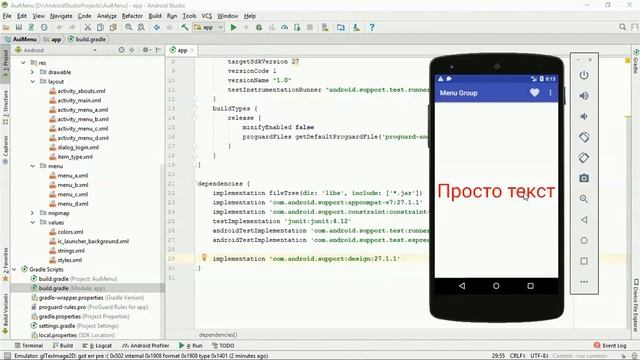Viewport: 640px width, 360px height.
Task: Collapse the layout folder
Action: click(x=32, y=82)
